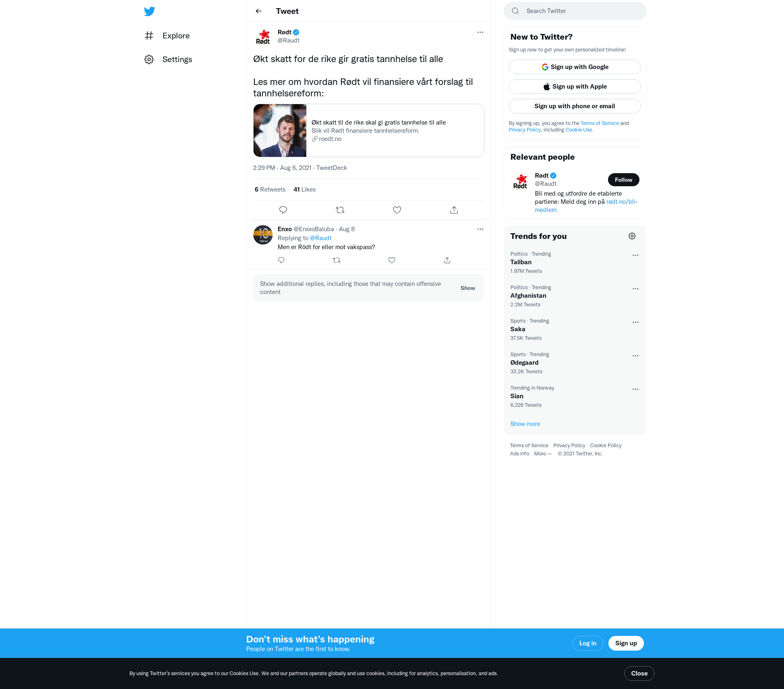The image size is (784, 689).
Task: Show additional offensive replies
Action: tap(468, 288)
